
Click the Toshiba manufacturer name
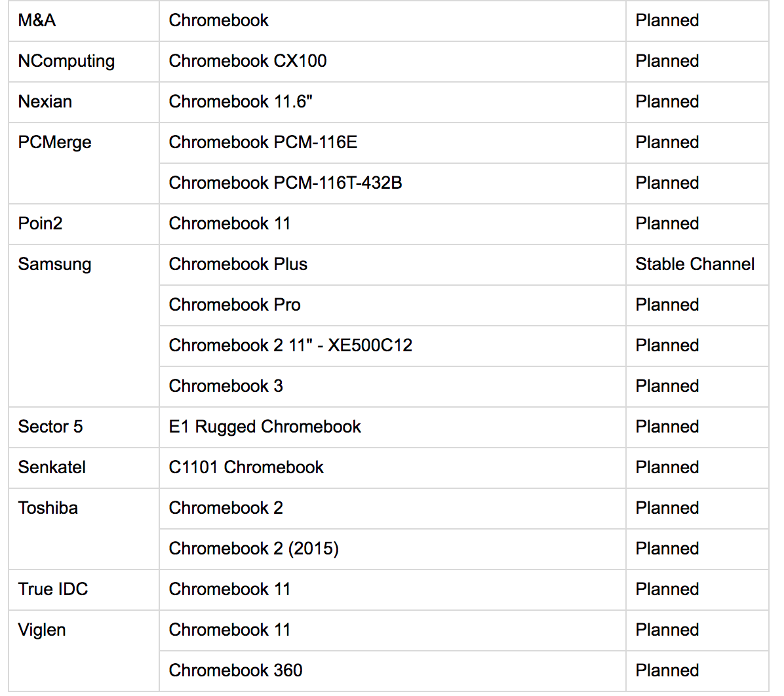(x=48, y=508)
